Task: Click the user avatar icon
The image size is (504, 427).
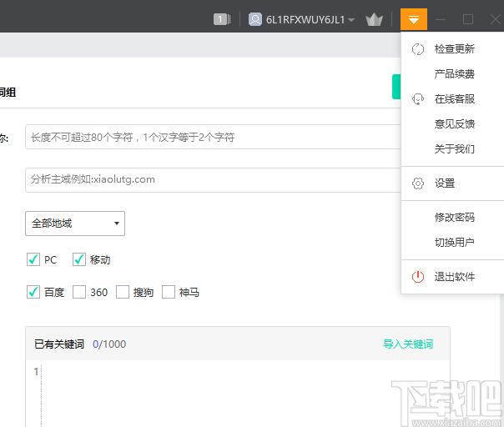Action: (x=255, y=19)
